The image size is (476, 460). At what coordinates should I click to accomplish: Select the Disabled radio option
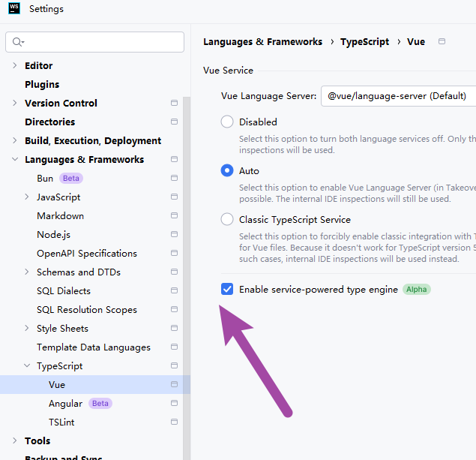pyautogui.click(x=227, y=122)
